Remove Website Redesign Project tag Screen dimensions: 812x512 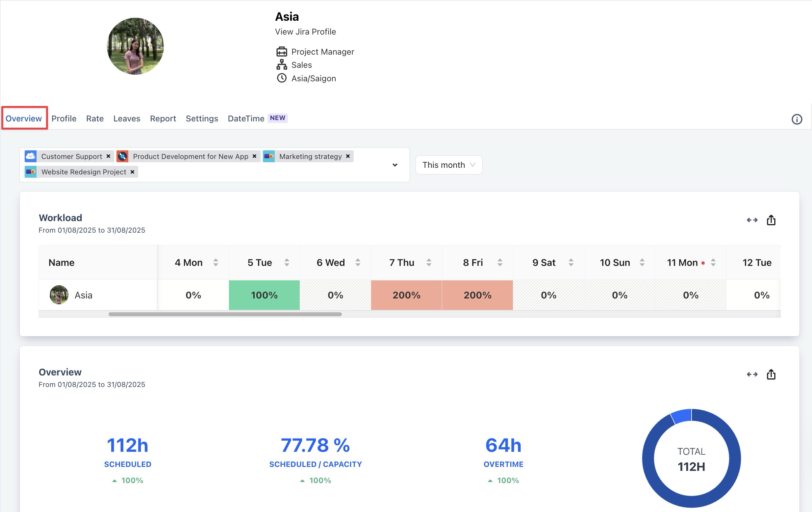point(132,172)
